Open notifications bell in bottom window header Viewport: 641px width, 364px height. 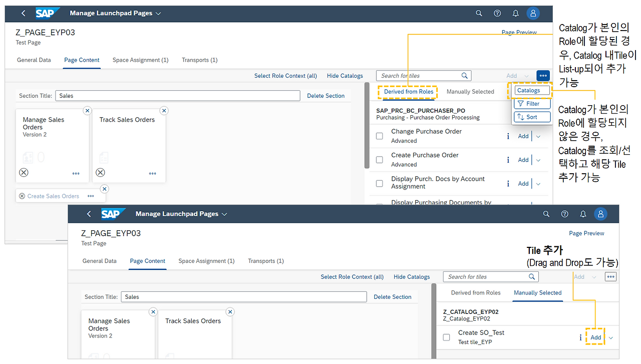tap(583, 214)
